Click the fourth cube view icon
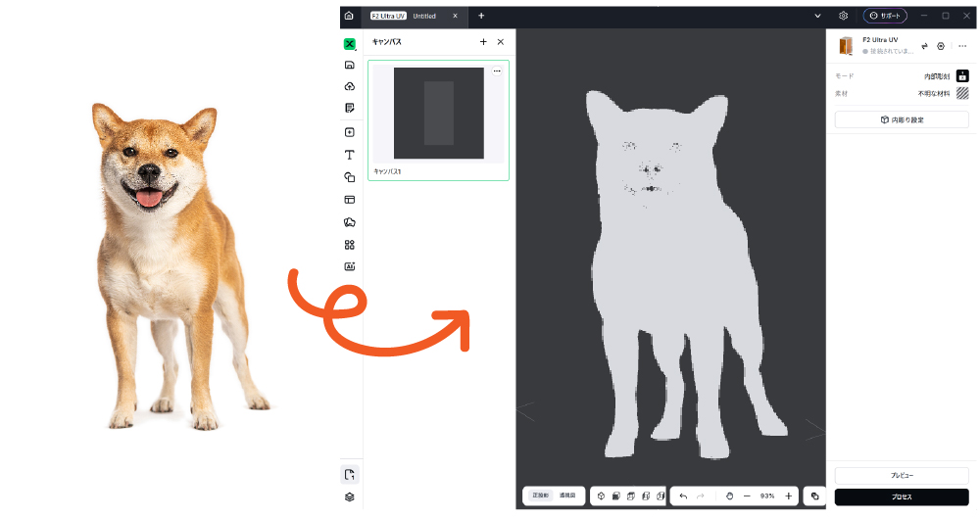This screenshot has height=519, width=980. tap(646, 496)
